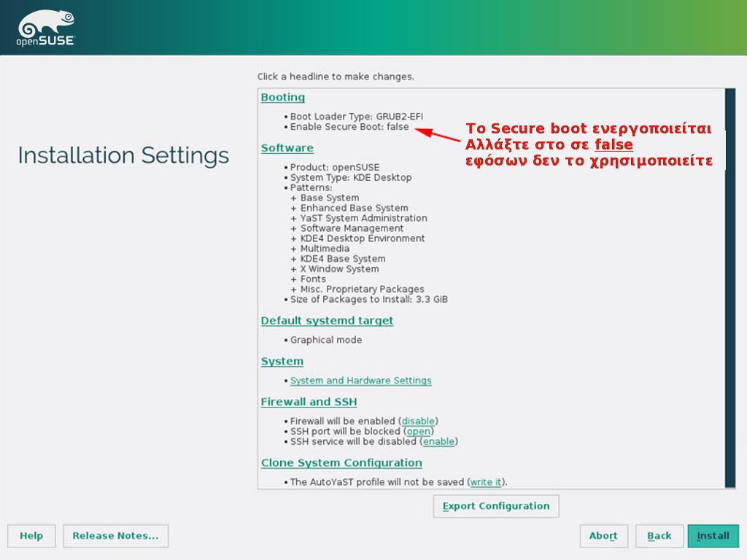Screen dimensions: 747x560
Task: Select text 'Enable Secure Boot: false'
Action: pos(349,127)
